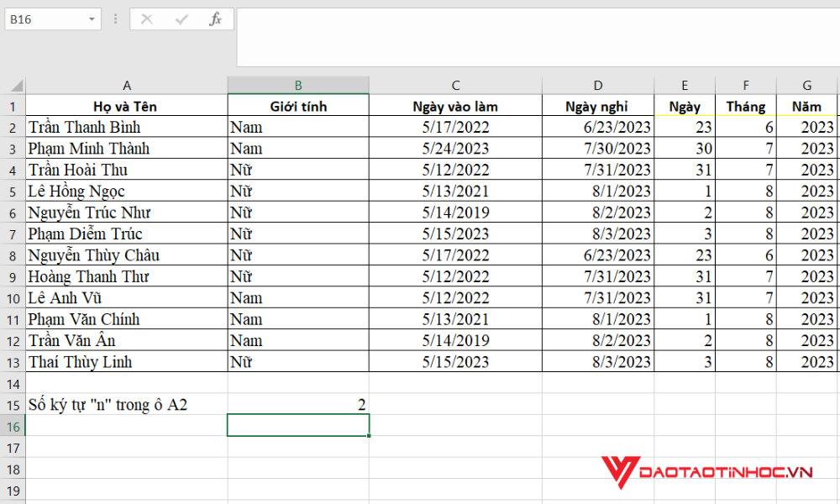Click the fill handle of cell B16
Image resolution: width=840 pixels, height=504 pixels.
369,435
